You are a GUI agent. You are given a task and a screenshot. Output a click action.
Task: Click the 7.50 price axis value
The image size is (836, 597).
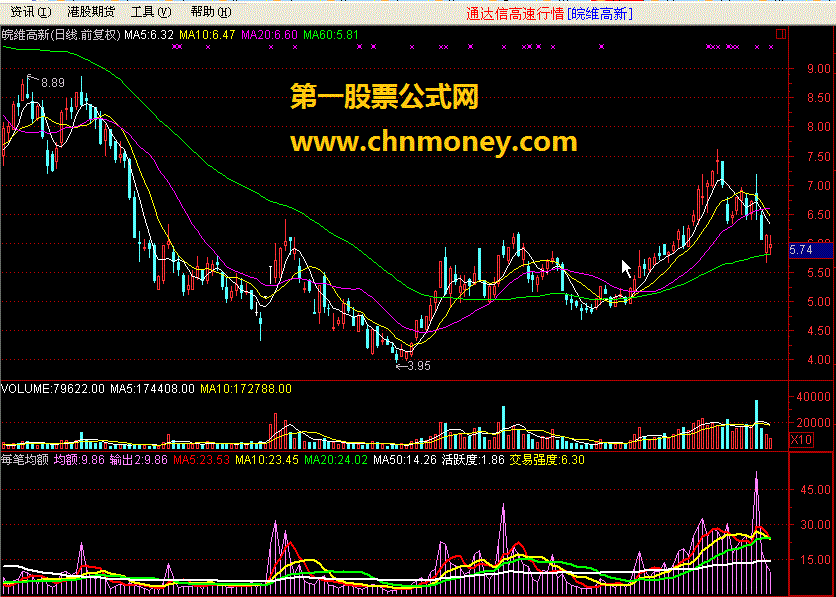(819, 157)
